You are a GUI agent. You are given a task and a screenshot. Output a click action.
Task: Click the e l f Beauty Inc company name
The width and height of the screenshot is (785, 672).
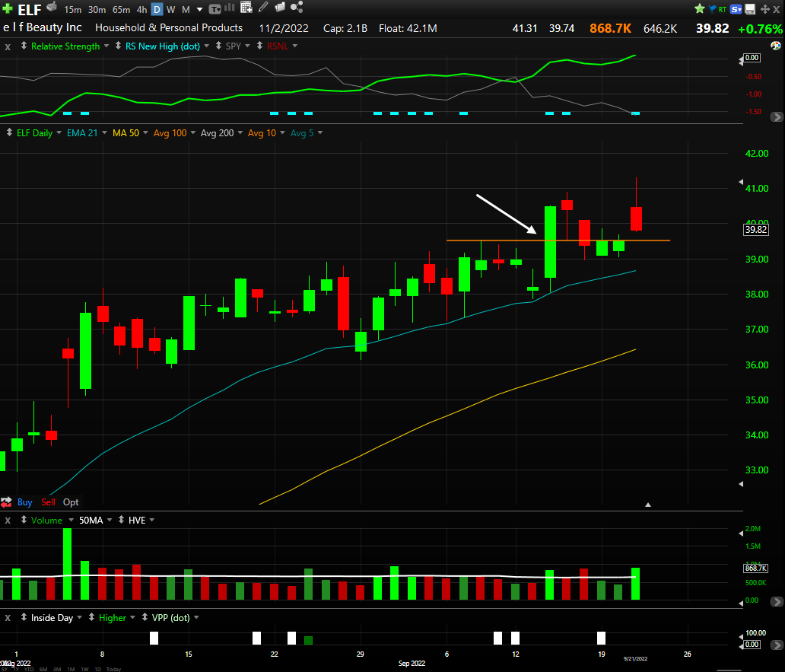(42, 27)
